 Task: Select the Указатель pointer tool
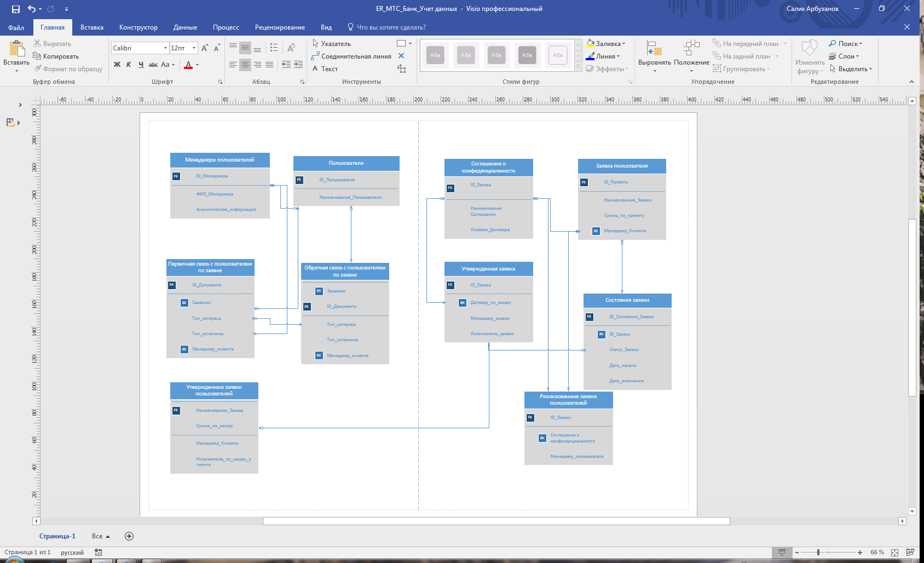(x=332, y=44)
